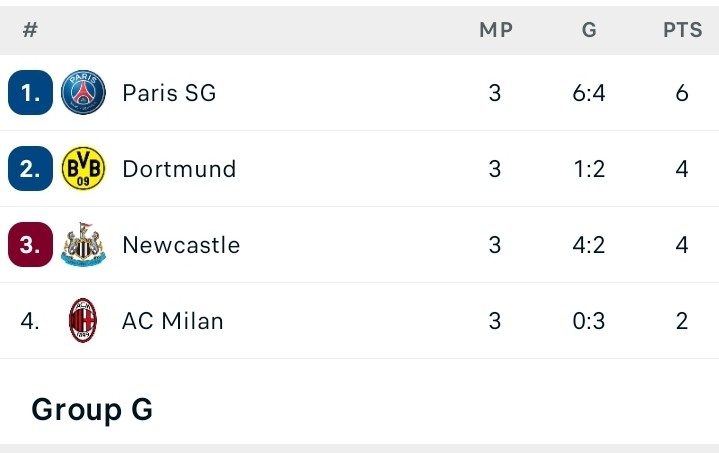
Task: Click the blue rank 1 badge
Action: click(x=30, y=93)
